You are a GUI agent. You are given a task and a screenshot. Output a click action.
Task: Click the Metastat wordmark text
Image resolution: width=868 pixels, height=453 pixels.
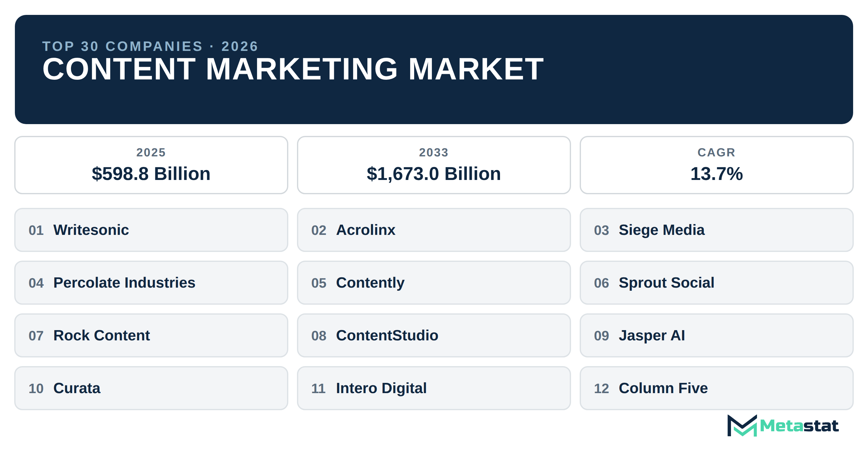point(799,426)
